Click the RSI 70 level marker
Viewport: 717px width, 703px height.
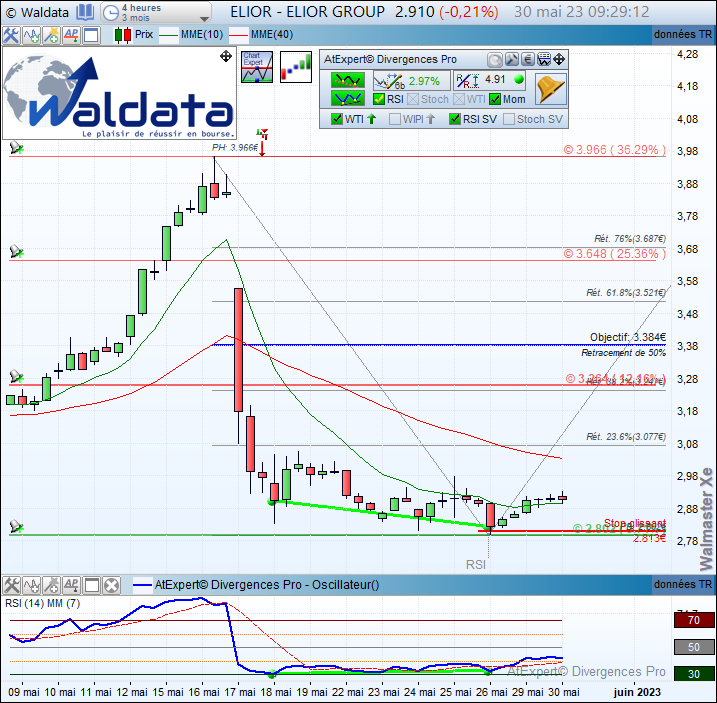pyautogui.click(x=694, y=620)
